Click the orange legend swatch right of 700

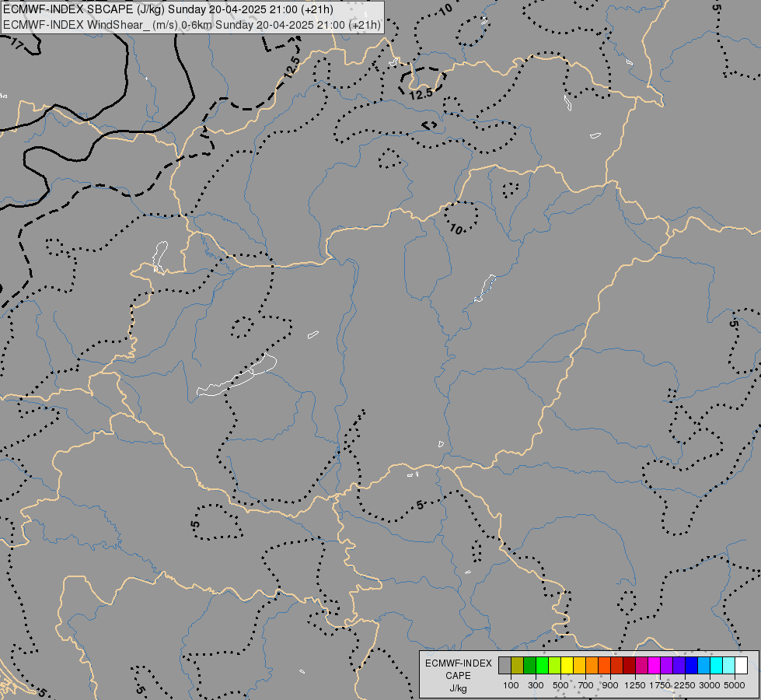click(x=592, y=665)
